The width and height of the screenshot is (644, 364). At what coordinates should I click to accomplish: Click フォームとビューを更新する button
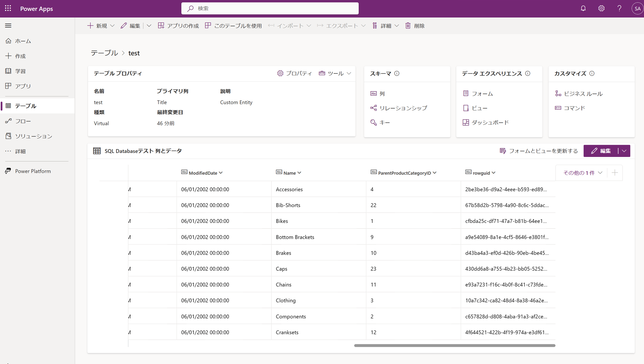pos(539,151)
